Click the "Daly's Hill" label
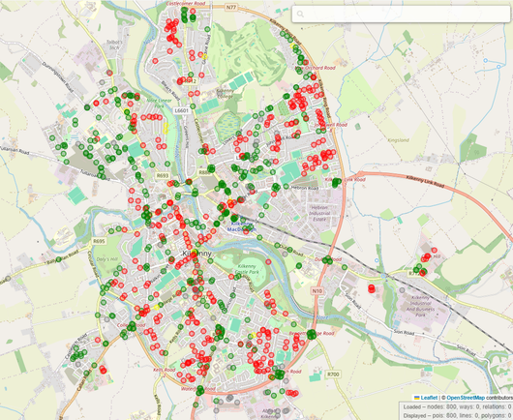 coord(106,259)
